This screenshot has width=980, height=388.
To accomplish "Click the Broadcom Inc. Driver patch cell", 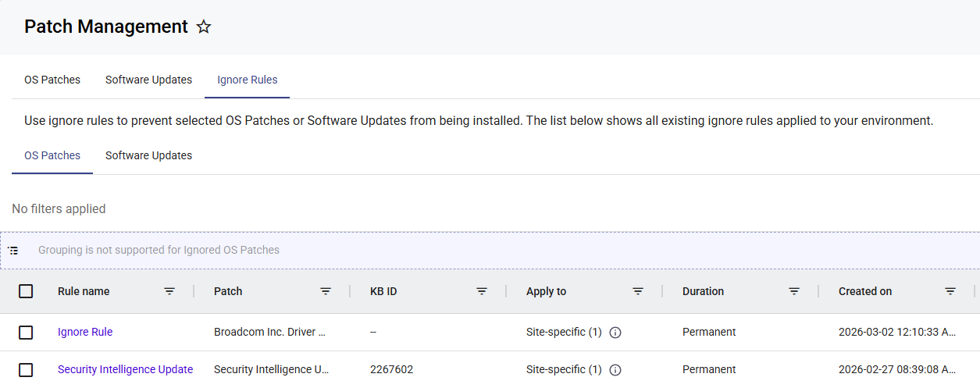I will tap(269, 332).
